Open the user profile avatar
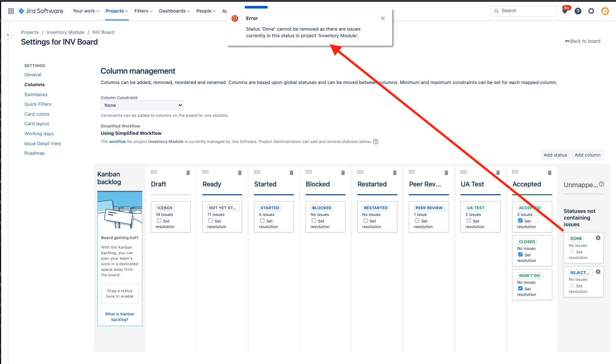The image size is (616, 364). pos(605,11)
